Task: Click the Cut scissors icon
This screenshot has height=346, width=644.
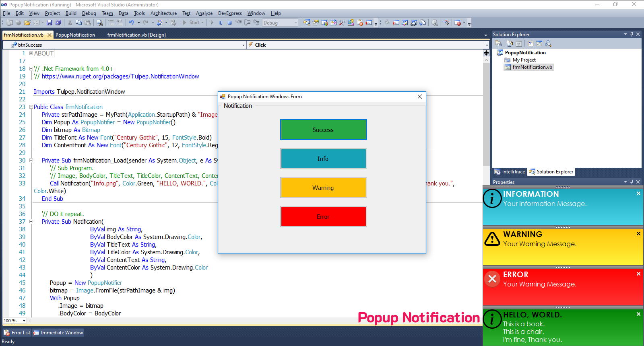Action: 70,23
